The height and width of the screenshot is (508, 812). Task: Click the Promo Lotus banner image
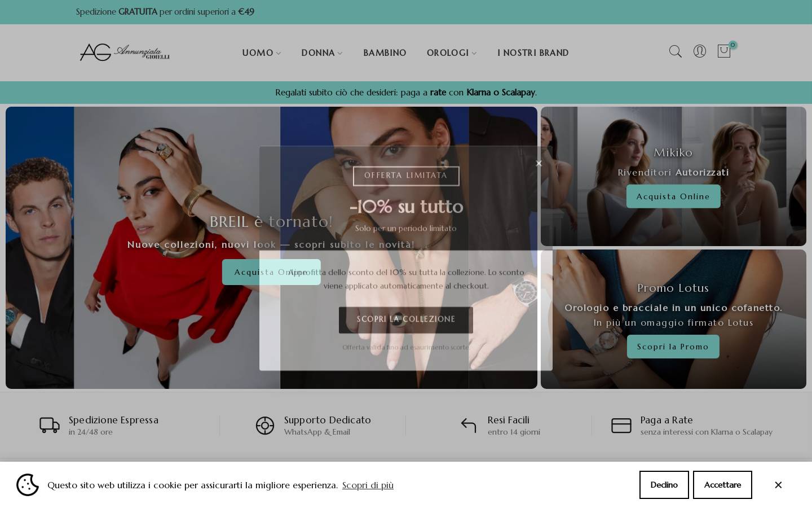(673, 319)
